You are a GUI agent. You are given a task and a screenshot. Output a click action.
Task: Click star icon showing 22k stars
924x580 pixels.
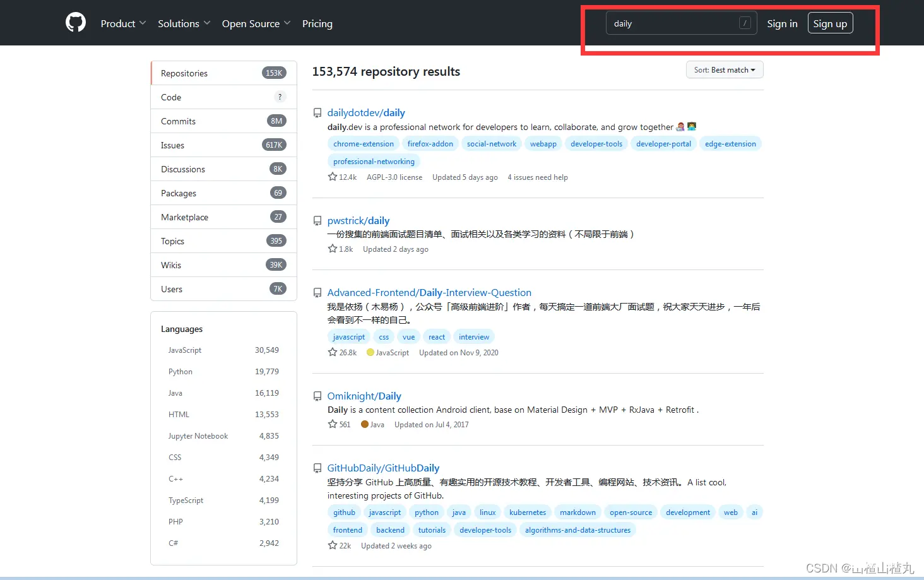[333, 545]
